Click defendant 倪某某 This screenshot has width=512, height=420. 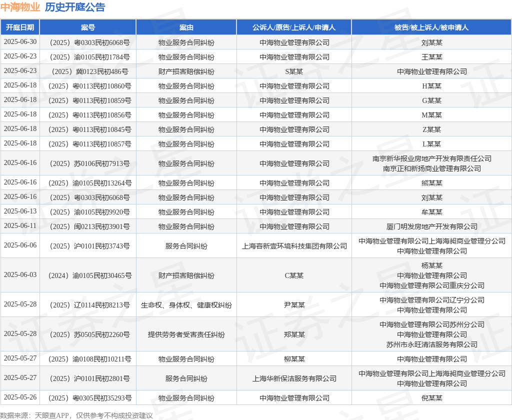coord(431,398)
